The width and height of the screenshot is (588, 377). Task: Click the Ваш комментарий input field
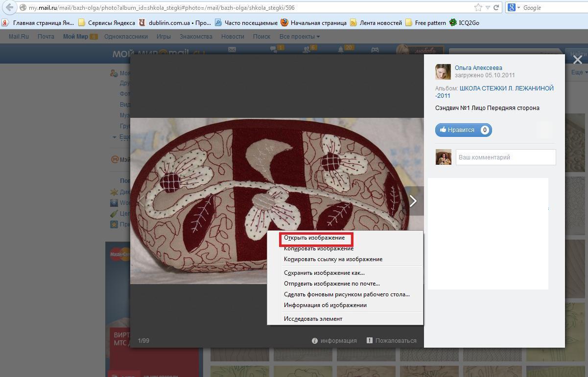pos(506,157)
